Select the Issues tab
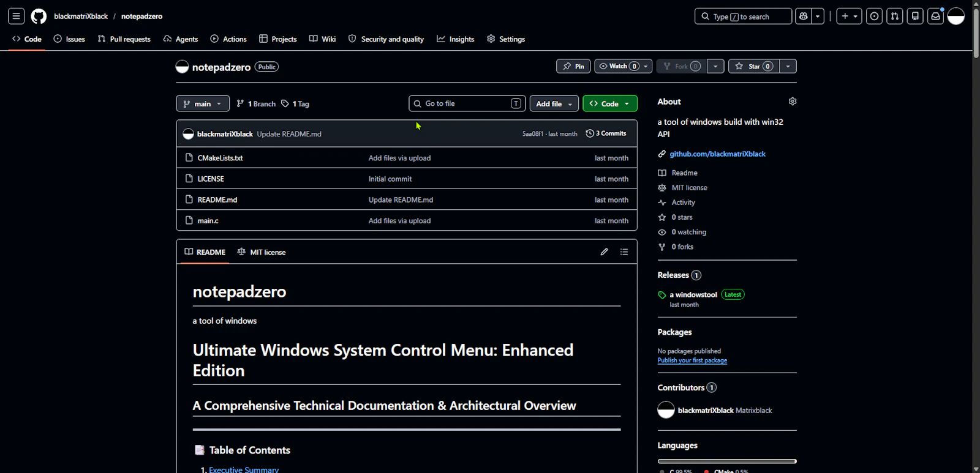 tap(69, 39)
